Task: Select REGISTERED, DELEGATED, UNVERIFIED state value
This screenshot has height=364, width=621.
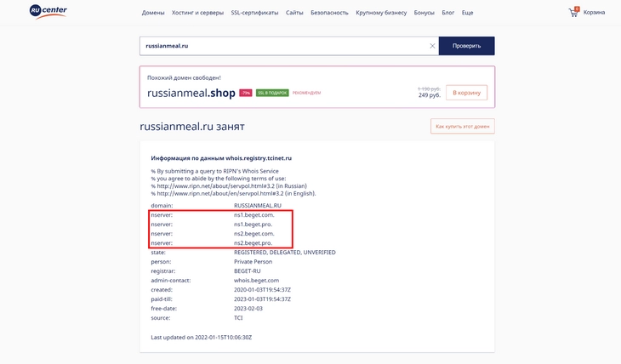Action: pos(285,253)
